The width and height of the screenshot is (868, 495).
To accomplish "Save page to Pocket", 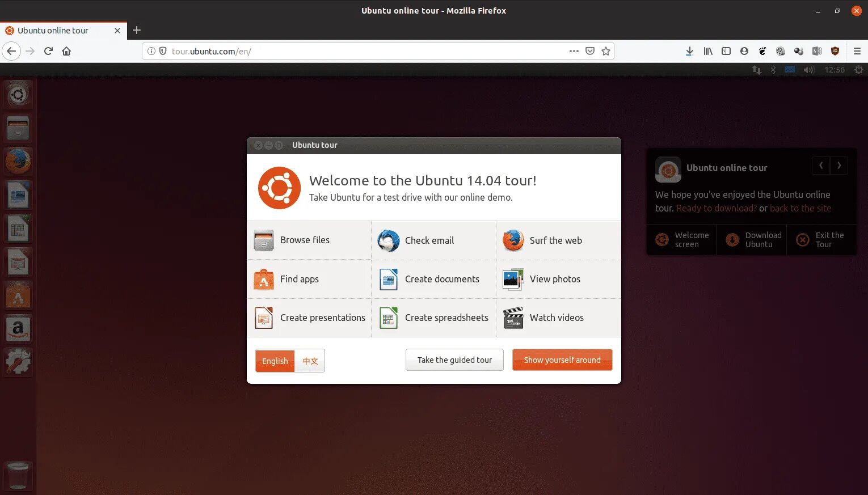I will [590, 51].
